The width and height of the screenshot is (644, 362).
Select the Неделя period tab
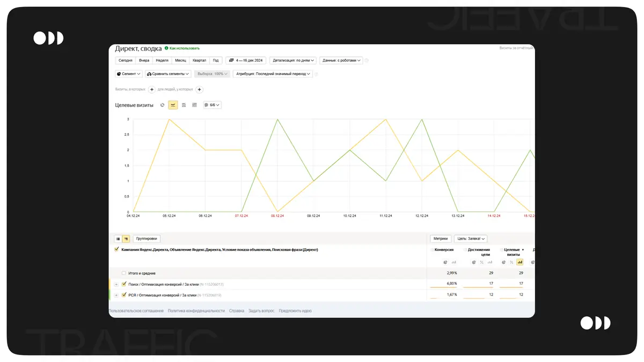162,61
